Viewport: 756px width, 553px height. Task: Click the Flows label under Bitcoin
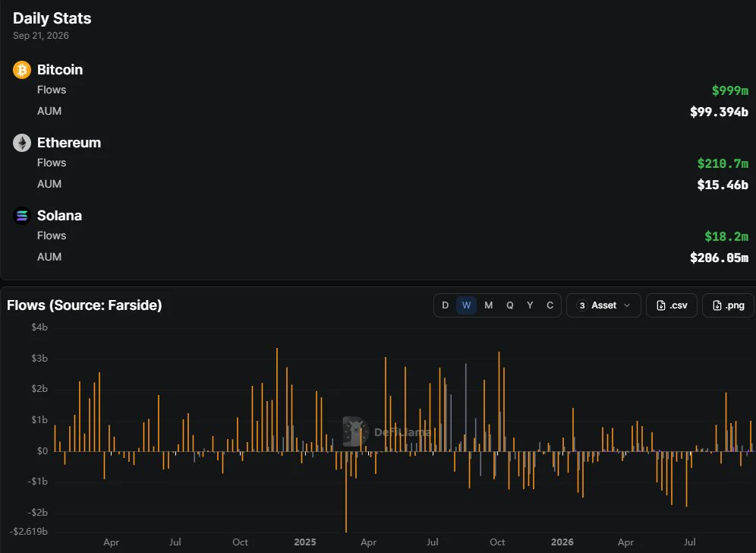[52, 90]
